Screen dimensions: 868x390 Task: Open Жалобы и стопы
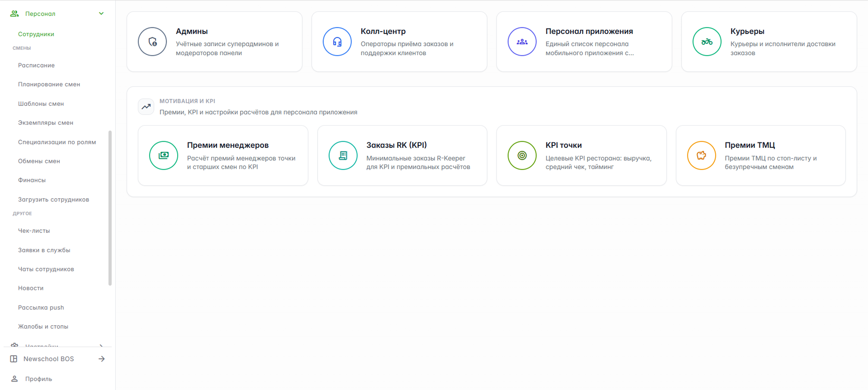click(43, 326)
